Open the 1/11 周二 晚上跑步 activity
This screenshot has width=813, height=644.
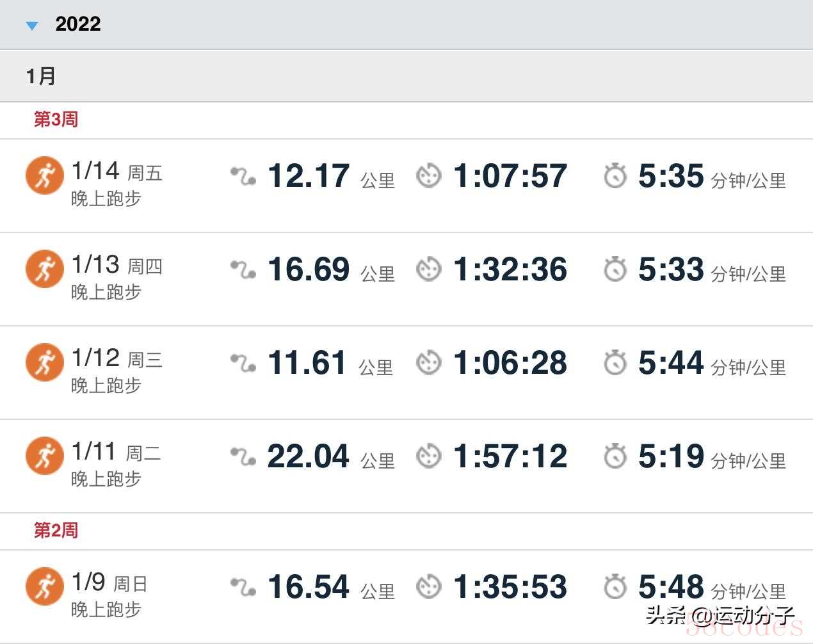[116, 464]
